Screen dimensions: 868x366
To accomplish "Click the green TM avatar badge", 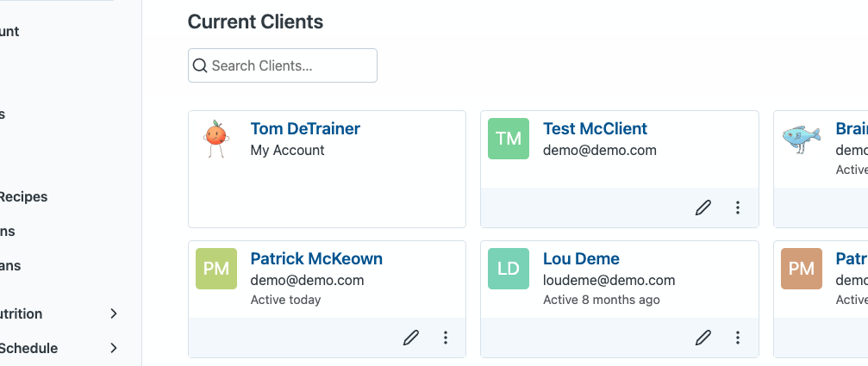I will [x=509, y=138].
